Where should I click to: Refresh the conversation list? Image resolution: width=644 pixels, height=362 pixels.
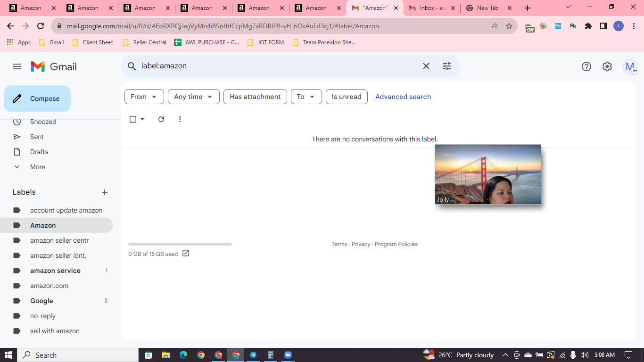[x=161, y=119]
